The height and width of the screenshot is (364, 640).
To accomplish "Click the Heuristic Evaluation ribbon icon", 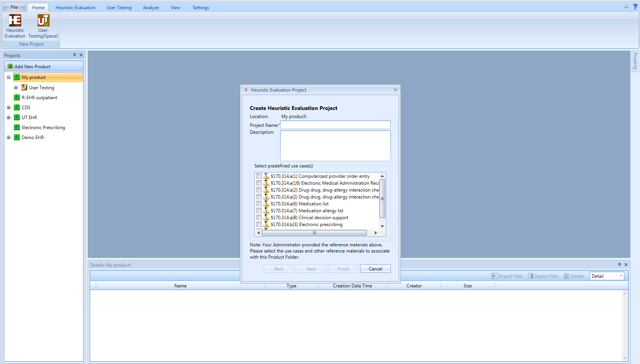I will pyautogui.click(x=15, y=21).
